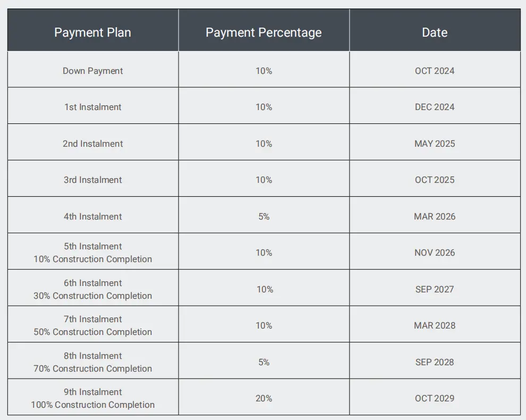Click the 20% payment percentage cell
This screenshot has width=526, height=420.
264,397
